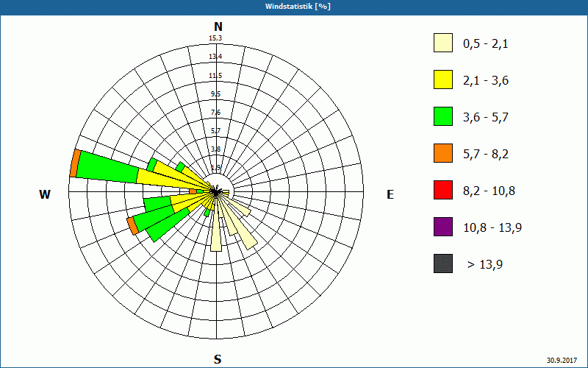Click the legend label '2,1 - 3,6'
Image resolution: width=588 pixels, height=368 pixels.
(x=486, y=81)
